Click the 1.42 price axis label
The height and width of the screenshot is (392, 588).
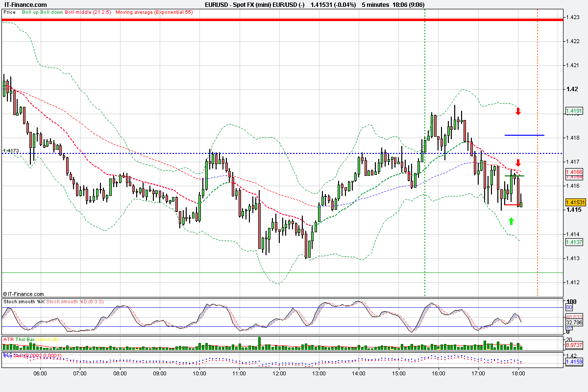(x=571, y=89)
